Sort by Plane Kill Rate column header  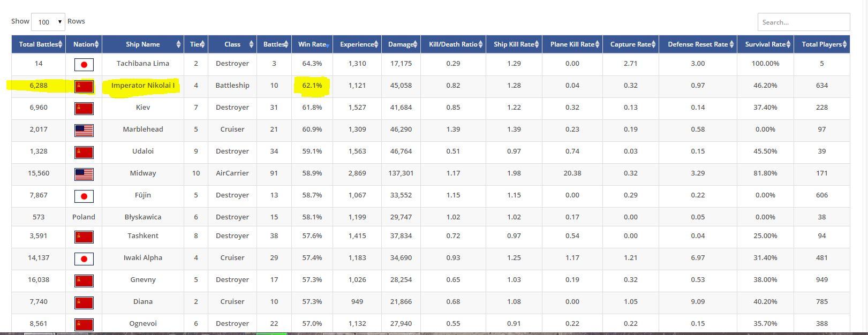point(572,44)
